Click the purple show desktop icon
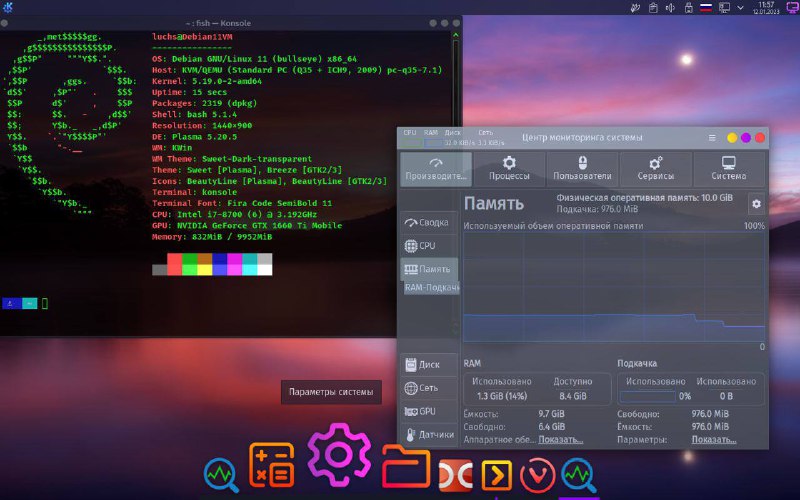 coord(792,7)
